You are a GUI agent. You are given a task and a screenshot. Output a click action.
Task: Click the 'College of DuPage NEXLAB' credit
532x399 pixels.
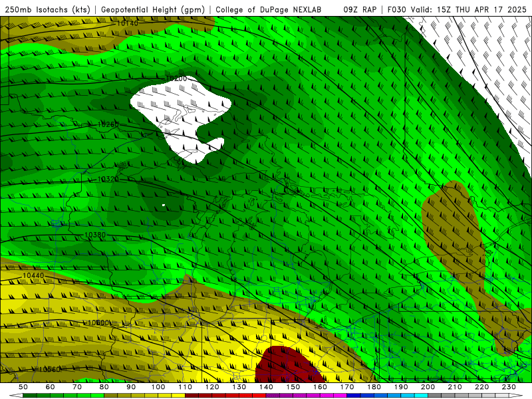pyautogui.click(x=269, y=9)
